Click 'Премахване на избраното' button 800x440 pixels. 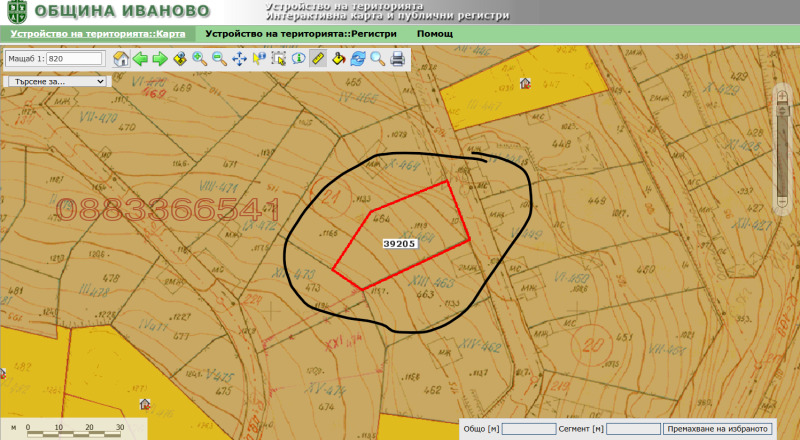[717, 429]
